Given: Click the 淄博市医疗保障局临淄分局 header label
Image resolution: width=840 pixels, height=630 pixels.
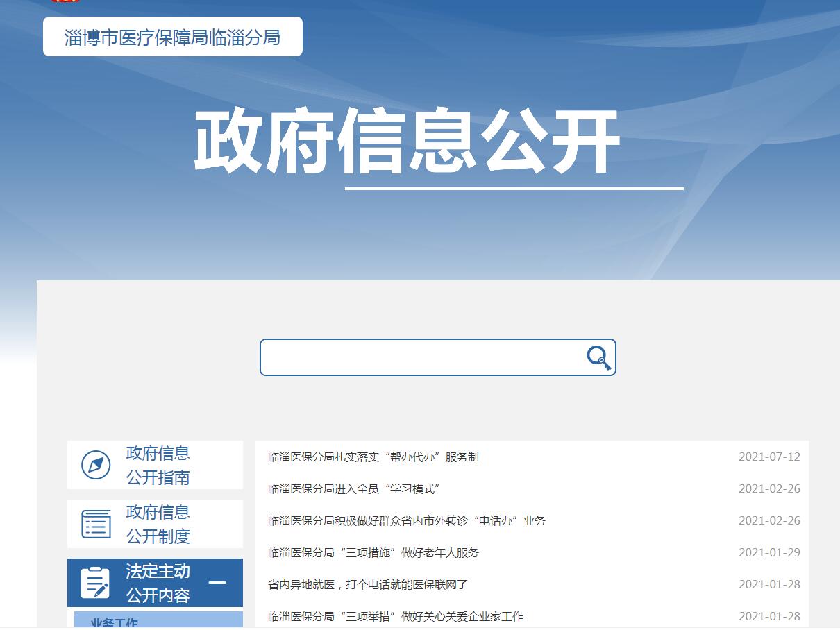Looking at the screenshot, I should click(x=172, y=37).
